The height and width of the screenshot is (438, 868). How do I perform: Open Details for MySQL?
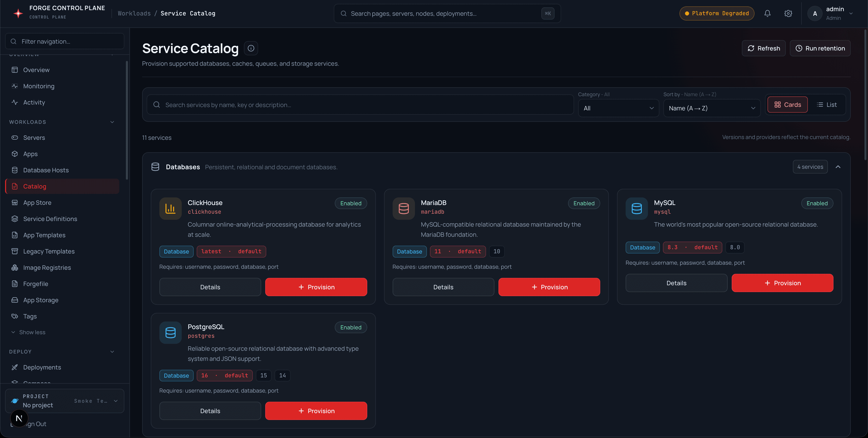(676, 283)
